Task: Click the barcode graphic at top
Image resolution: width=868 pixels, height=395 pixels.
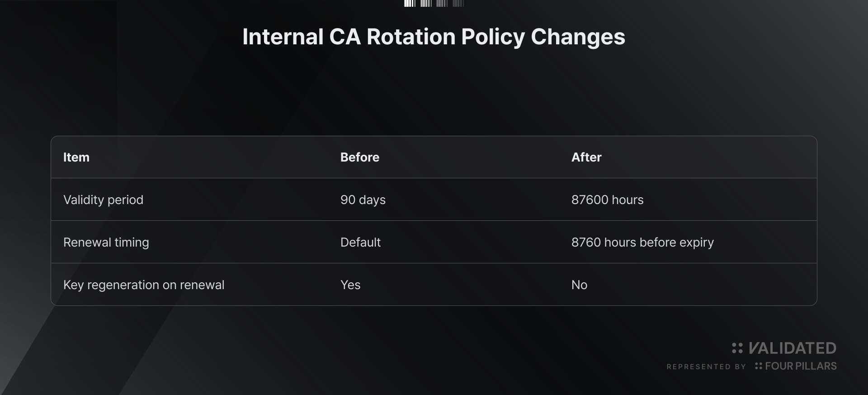Action: [434, 4]
